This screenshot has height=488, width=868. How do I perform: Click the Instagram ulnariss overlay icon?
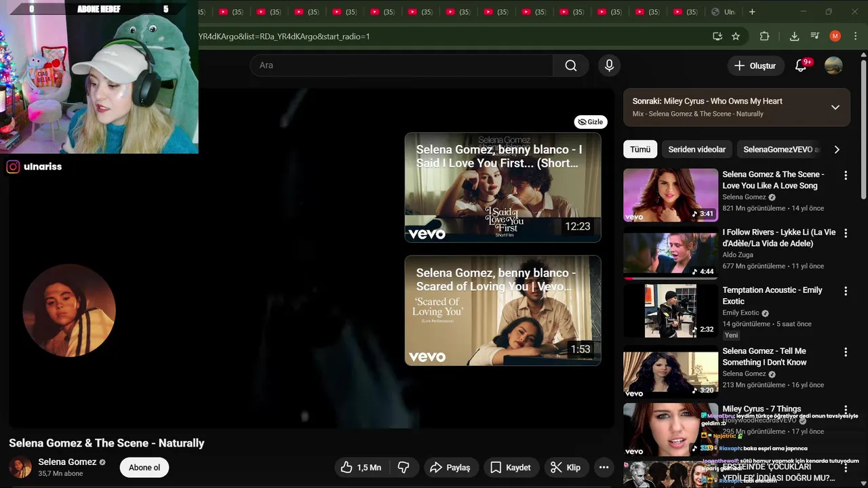(13, 167)
